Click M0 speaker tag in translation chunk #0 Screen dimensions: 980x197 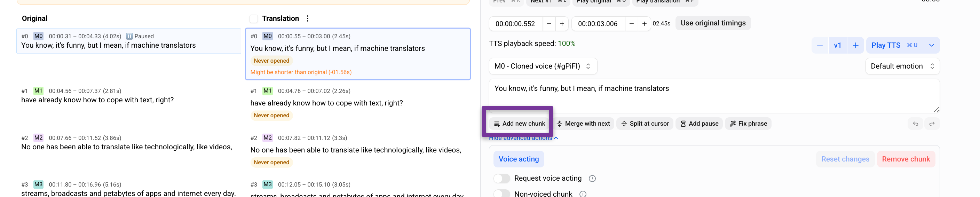point(267,36)
